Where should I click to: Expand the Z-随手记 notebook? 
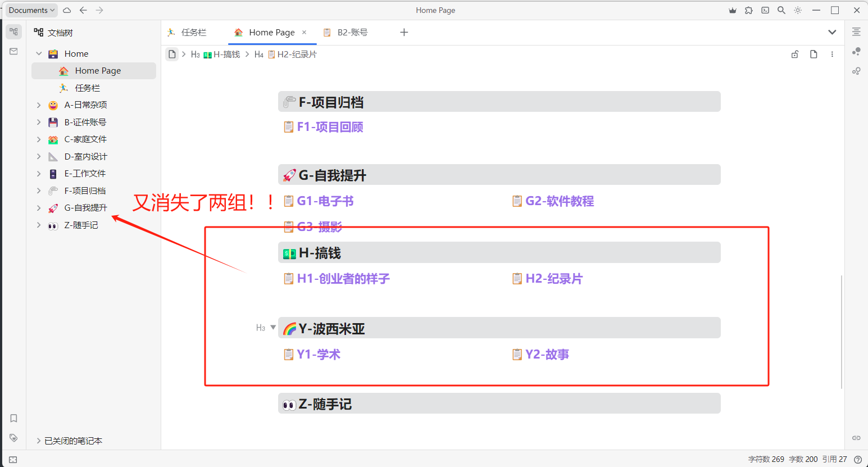pyautogui.click(x=39, y=225)
